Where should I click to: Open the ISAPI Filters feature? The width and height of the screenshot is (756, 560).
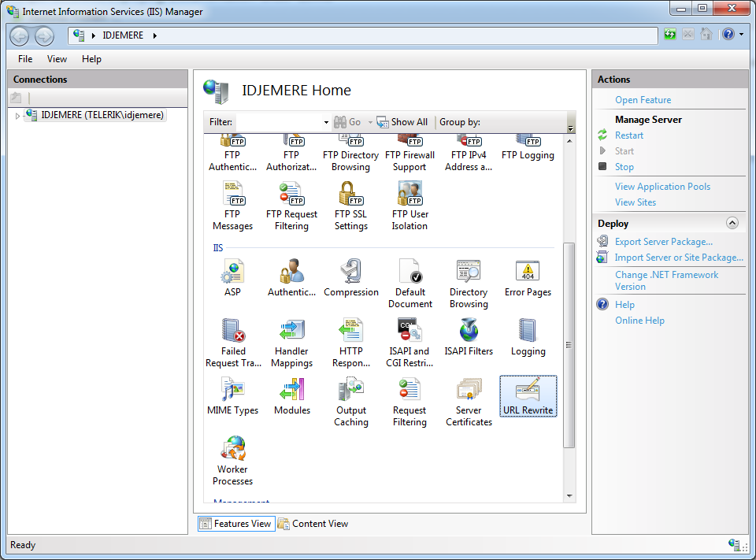(469, 337)
